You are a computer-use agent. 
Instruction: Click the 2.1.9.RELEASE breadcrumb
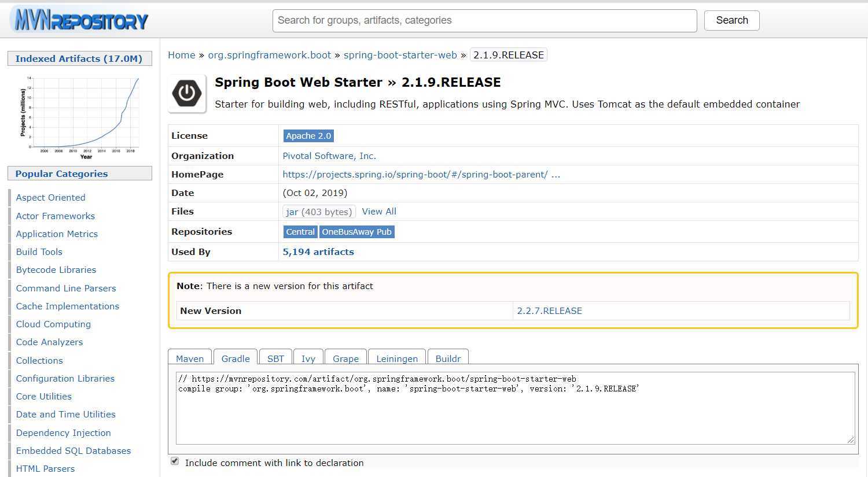coord(509,55)
